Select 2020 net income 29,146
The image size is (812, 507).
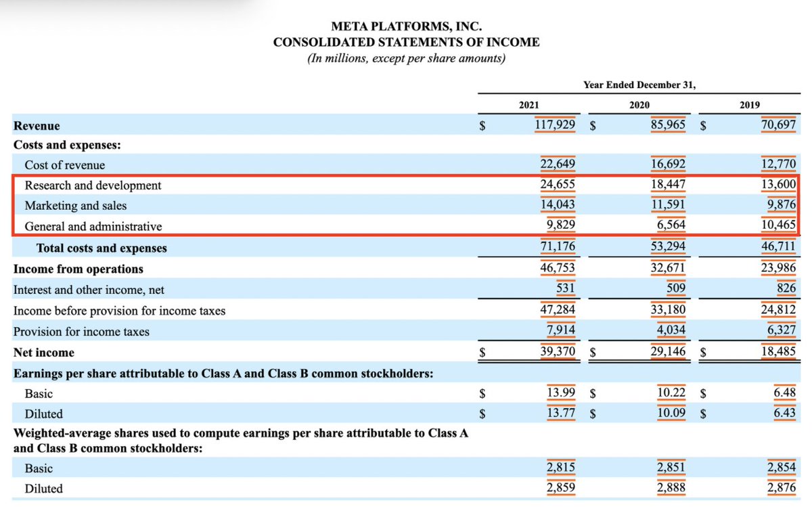coord(668,352)
